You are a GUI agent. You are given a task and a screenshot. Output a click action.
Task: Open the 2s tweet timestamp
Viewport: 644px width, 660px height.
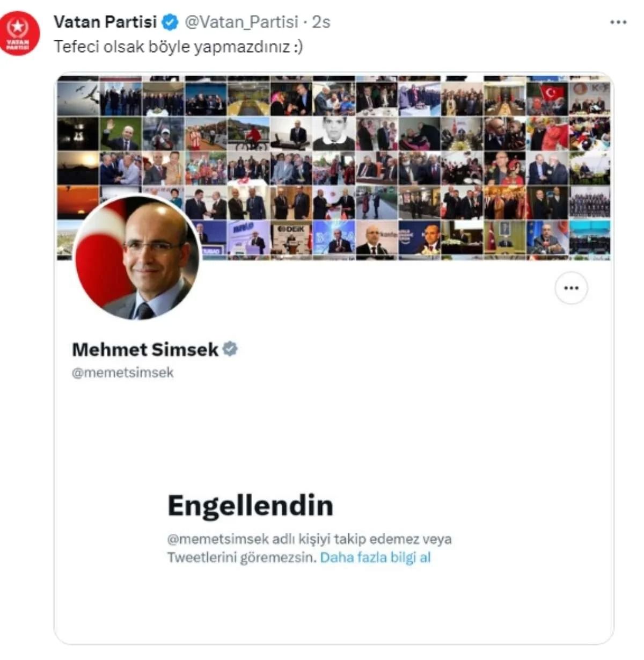point(321,22)
